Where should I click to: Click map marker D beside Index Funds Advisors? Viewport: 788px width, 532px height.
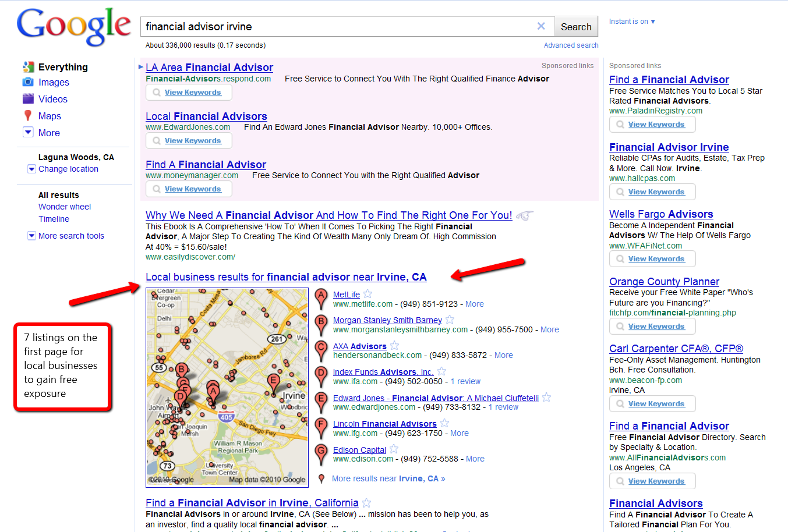tap(321, 376)
